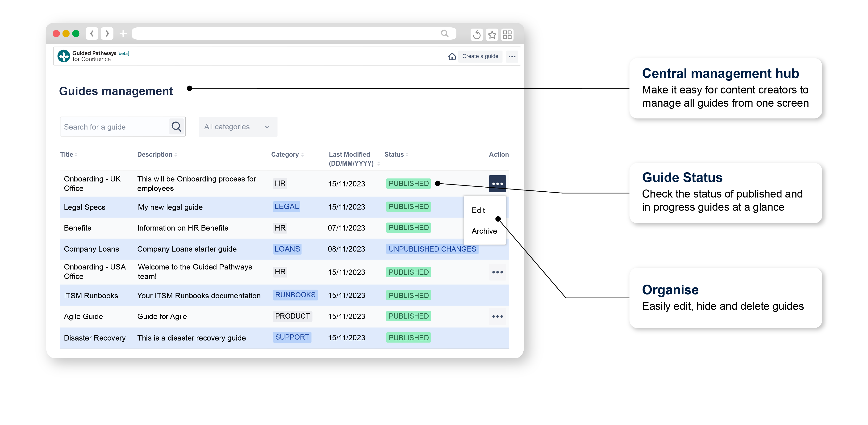Click the Guides management heading
868x425 pixels.
tap(116, 91)
